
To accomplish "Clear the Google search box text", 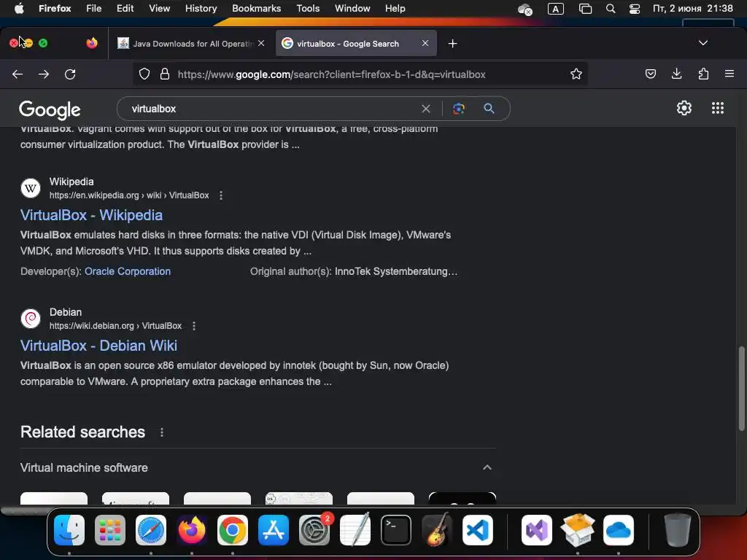I will (426, 109).
